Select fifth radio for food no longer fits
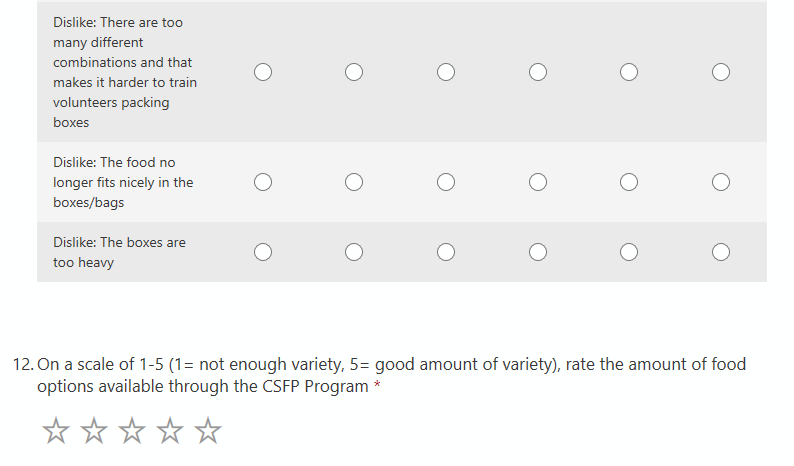794x466 pixels. [629, 182]
